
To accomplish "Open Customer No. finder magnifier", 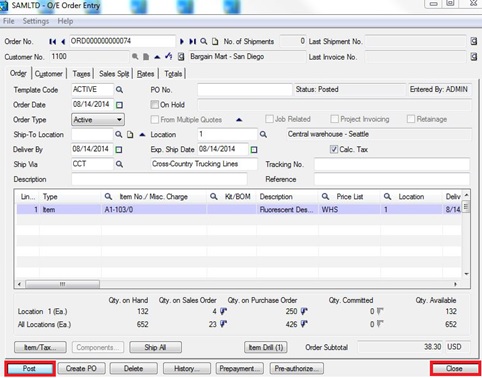I will pyautogui.click(x=135, y=57).
